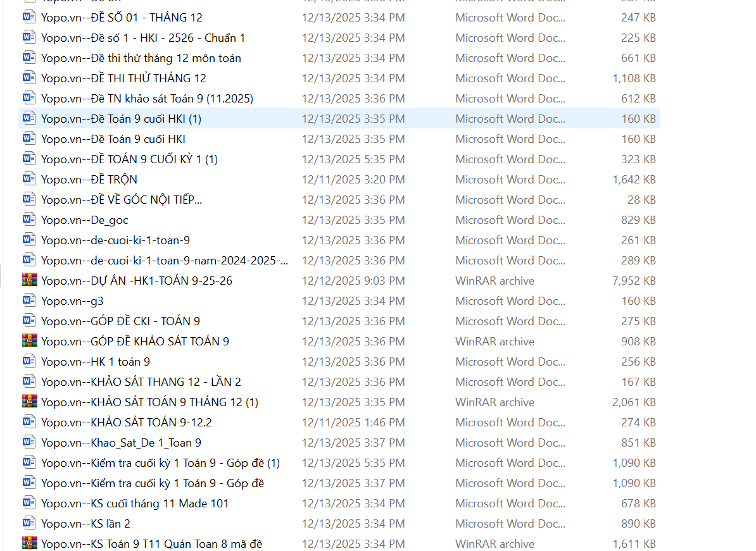Click file name de-cuoi-ki-1-toan-9-nam-2024-2025
The height and width of the screenshot is (551, 756).
(164, 261)
